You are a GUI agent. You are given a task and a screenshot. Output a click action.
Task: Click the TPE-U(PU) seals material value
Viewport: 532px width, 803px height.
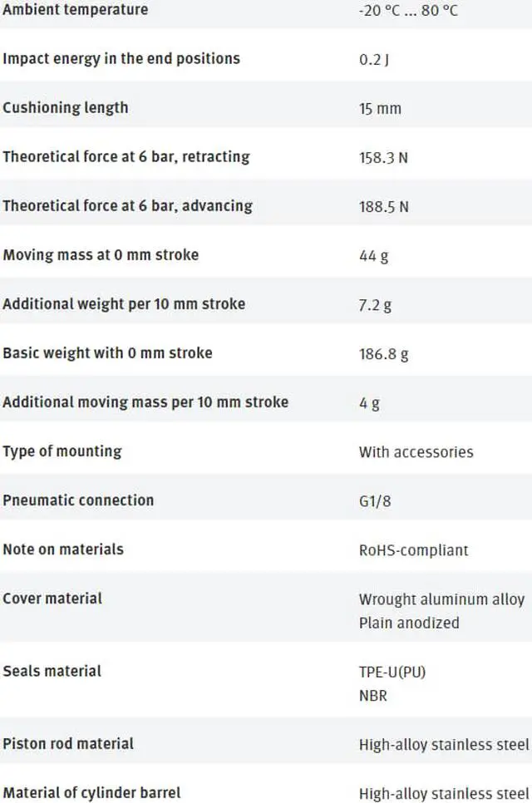tap(392, 672)
